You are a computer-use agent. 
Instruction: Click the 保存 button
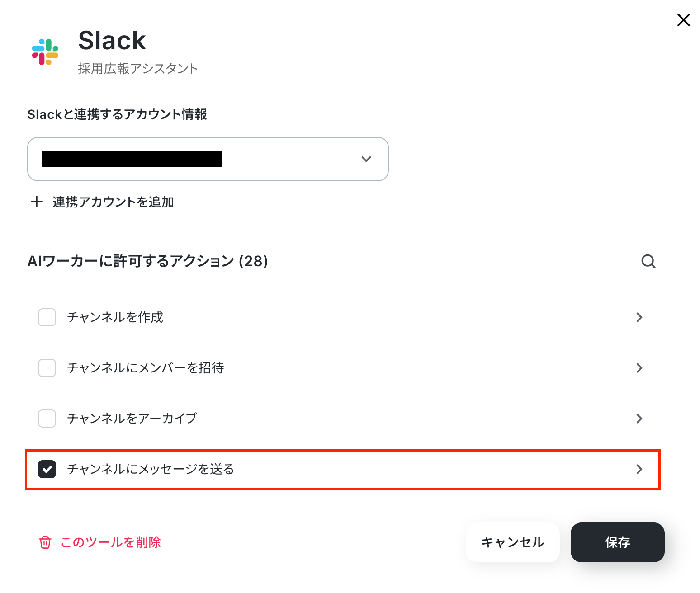(x=618, y=542)
